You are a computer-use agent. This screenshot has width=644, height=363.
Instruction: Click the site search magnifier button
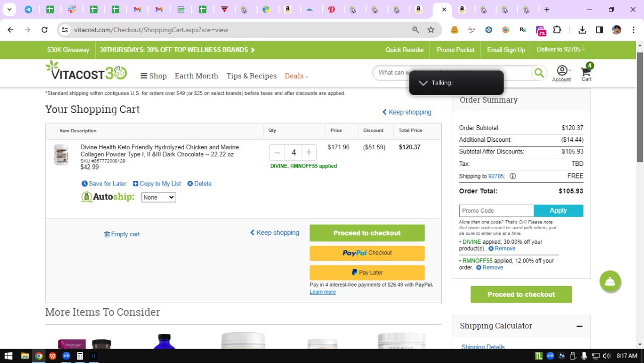click(539, 73)
